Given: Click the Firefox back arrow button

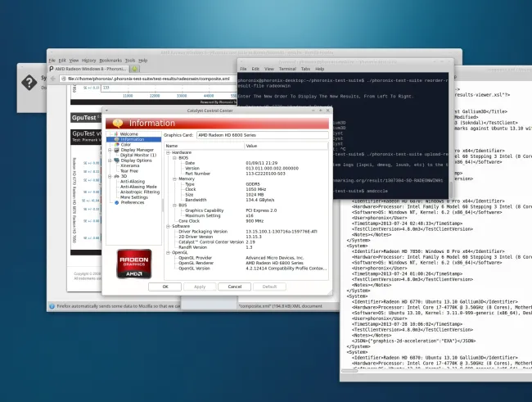Looking at the screenshot, I should pyautogui.click(x=53, y=79).
